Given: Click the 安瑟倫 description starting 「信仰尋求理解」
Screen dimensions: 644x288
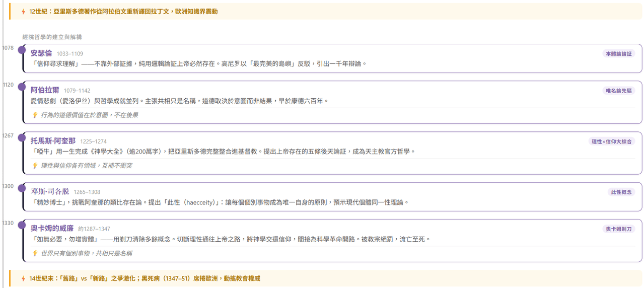Looking at the screenshot, I should (x=199, y=64).
